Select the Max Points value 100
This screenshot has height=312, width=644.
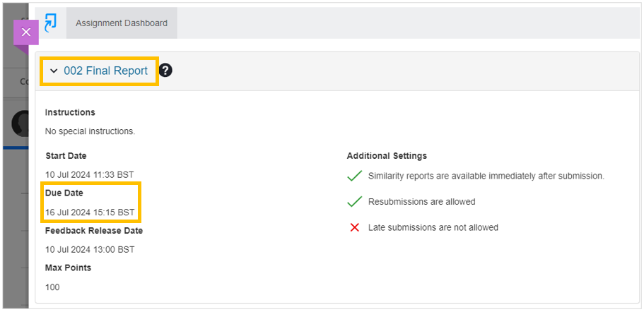coord(52,287)
